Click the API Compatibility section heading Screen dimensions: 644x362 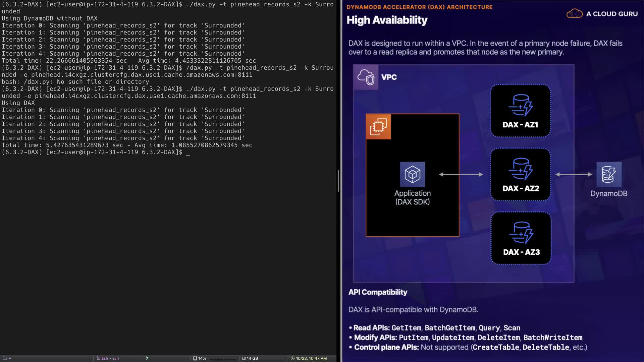pyautogui.click(x=378, y=292)
